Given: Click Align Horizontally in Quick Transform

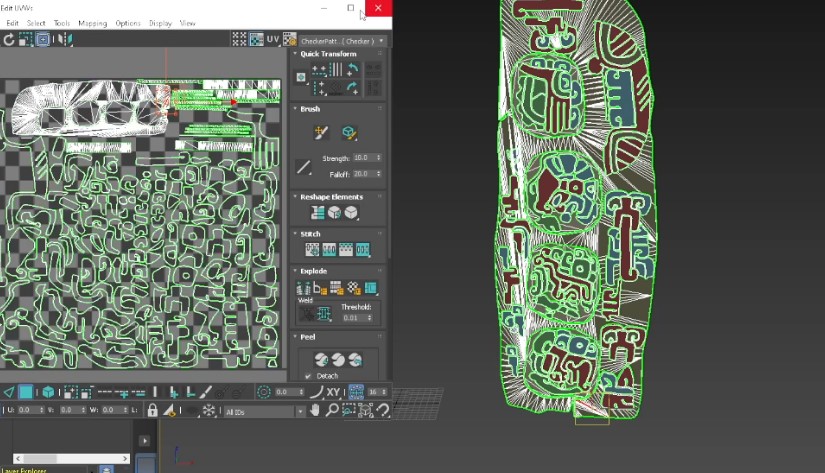Looking at the screenshot, I should point(318,69).
